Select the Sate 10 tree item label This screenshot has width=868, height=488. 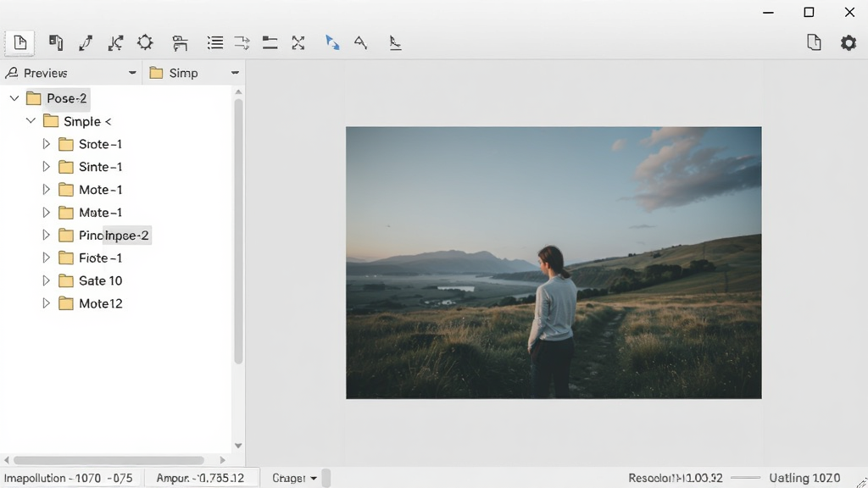pos(100,281)
